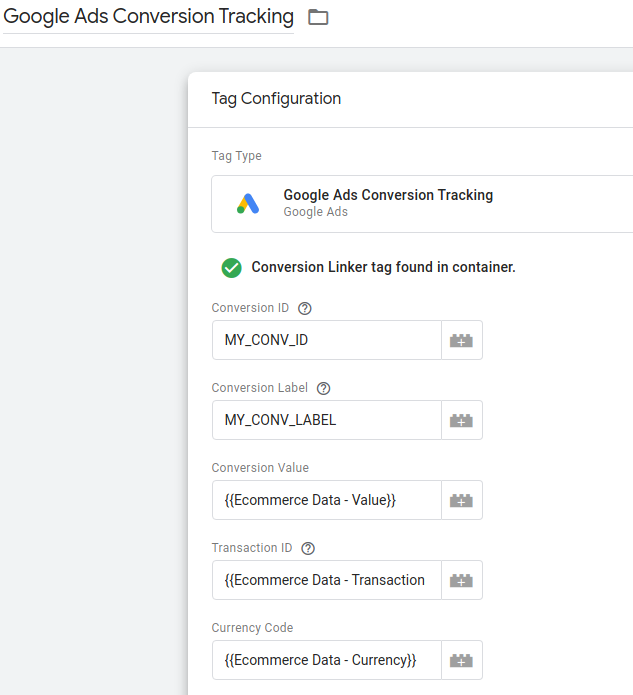Click the Conversion Label help icon
The image size is (633, 695).
(323, 388)
